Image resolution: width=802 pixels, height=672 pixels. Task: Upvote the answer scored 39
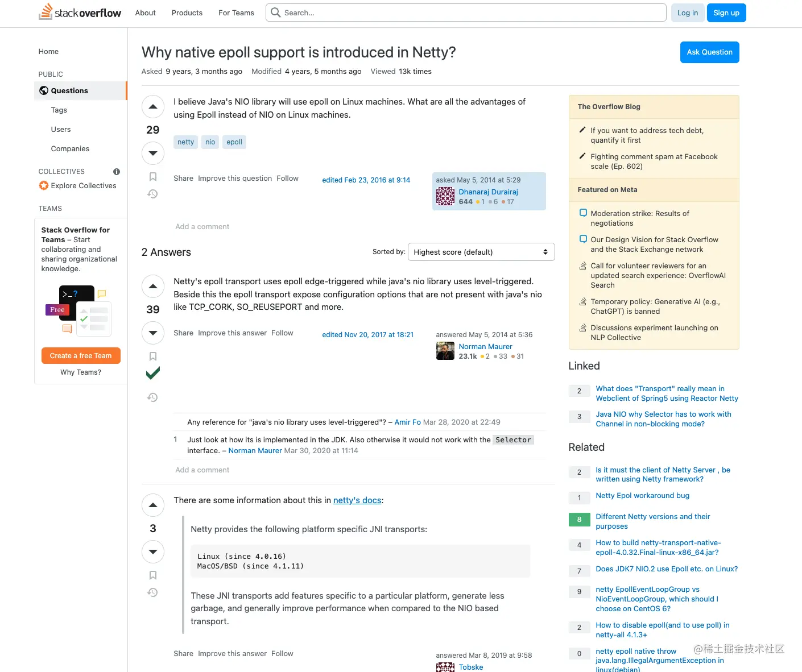(x=153, y=286)
